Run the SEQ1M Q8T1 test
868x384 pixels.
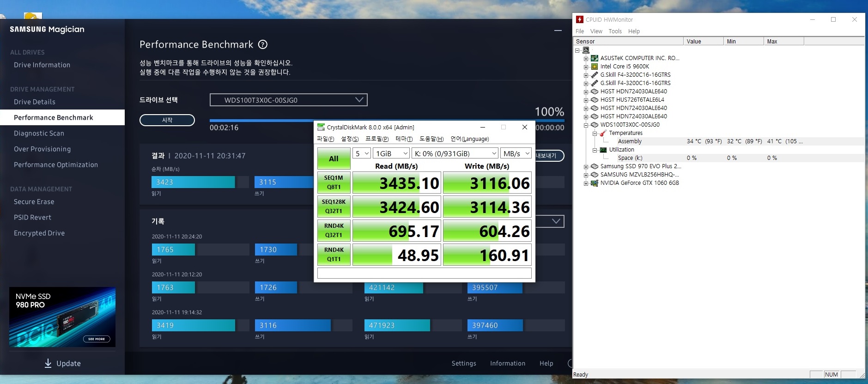(x=334, y=183)
